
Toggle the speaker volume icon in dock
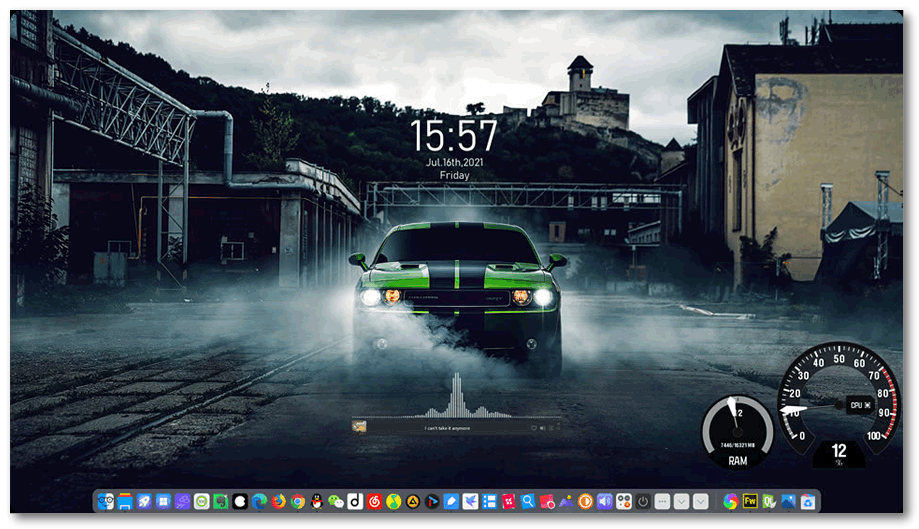604,501
